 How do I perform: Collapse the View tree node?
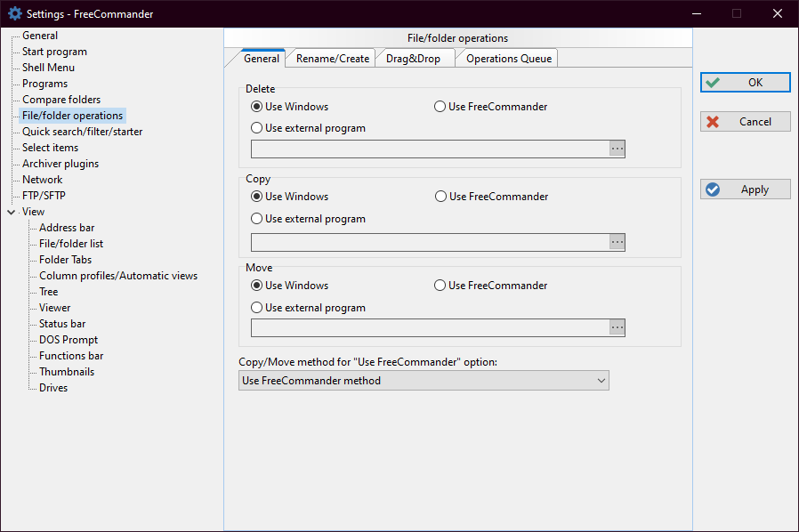11,212
